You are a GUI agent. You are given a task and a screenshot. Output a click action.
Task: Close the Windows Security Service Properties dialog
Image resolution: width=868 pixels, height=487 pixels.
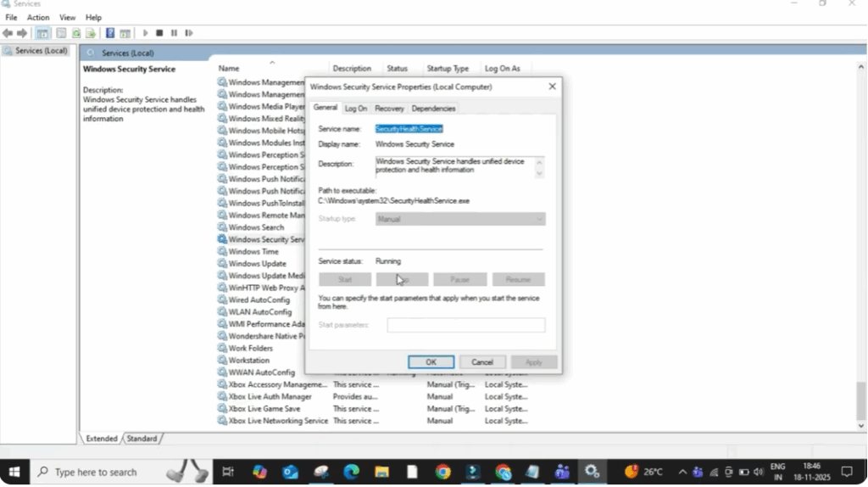pos(552,87)
